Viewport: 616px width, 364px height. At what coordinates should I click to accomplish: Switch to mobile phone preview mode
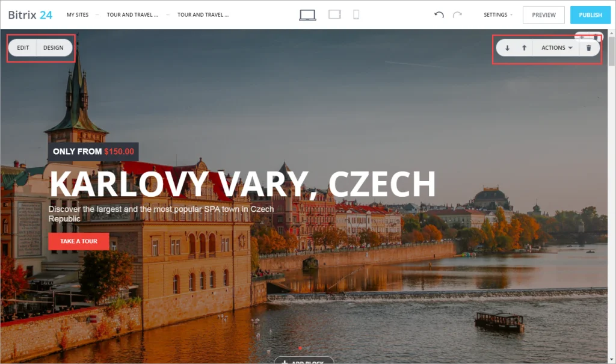pyautogui.click(x=356, y=14)
